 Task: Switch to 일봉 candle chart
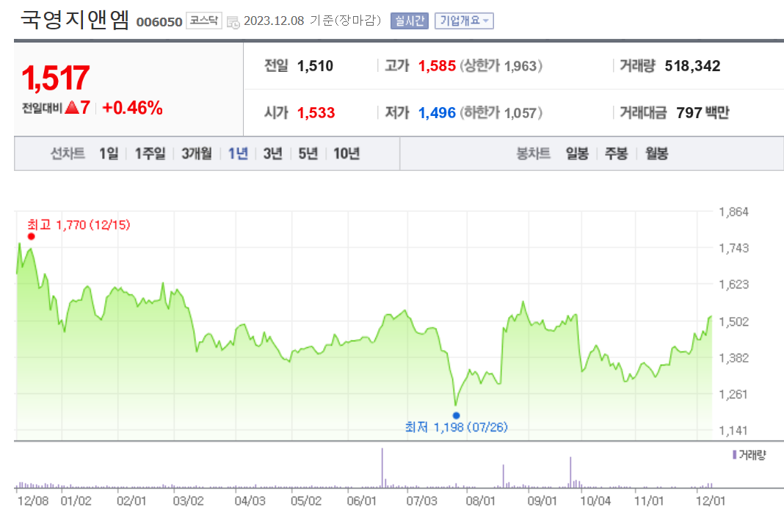pyautogui.click(x=577, y=153)
